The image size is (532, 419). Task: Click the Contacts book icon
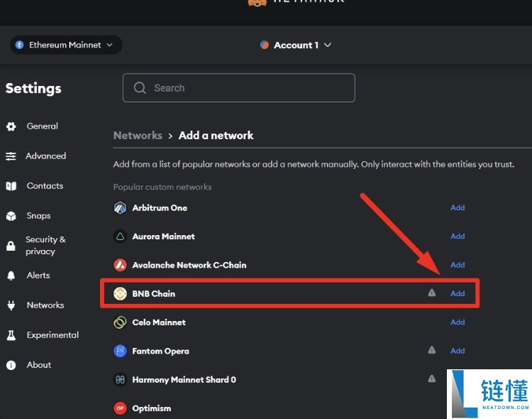coord(11,186)
